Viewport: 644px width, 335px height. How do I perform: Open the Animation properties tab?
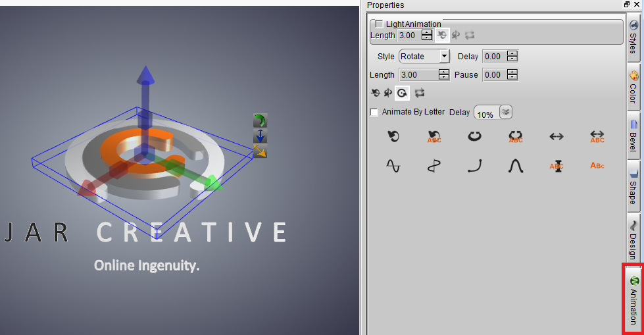click(x=633, y=299)
